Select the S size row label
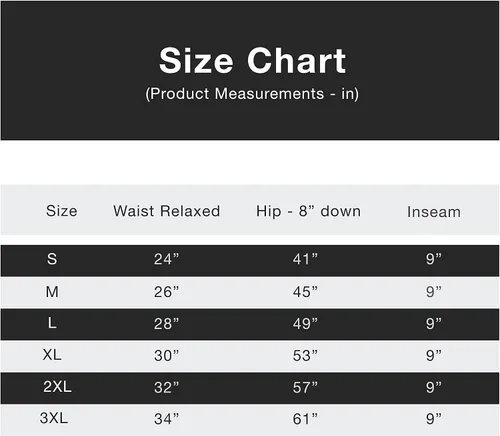 click(52, 259)
